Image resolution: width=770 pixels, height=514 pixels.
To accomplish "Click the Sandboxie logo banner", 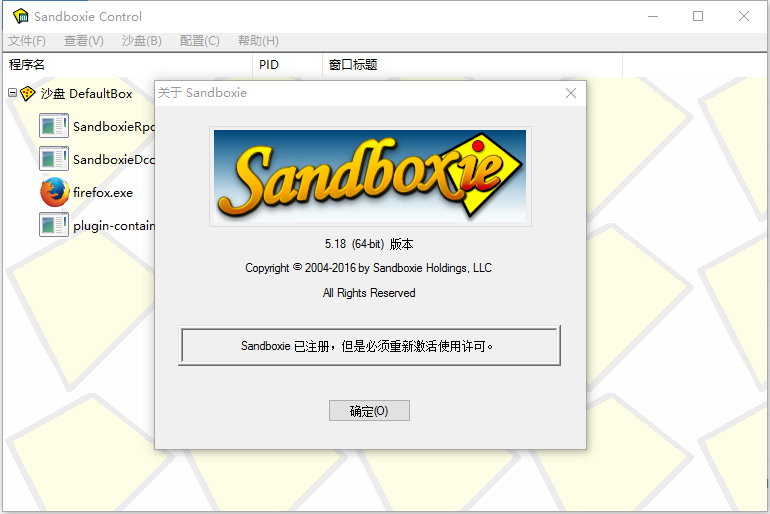I will (x=370, y=177).
